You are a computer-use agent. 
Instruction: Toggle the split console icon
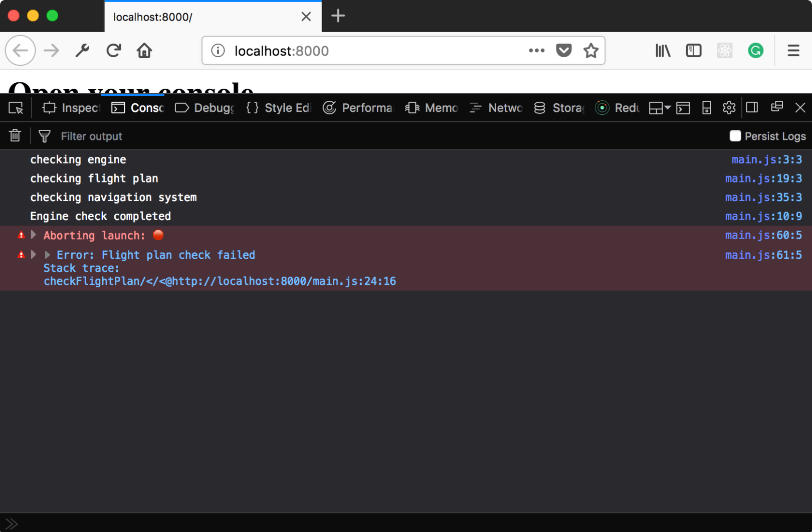683,108
